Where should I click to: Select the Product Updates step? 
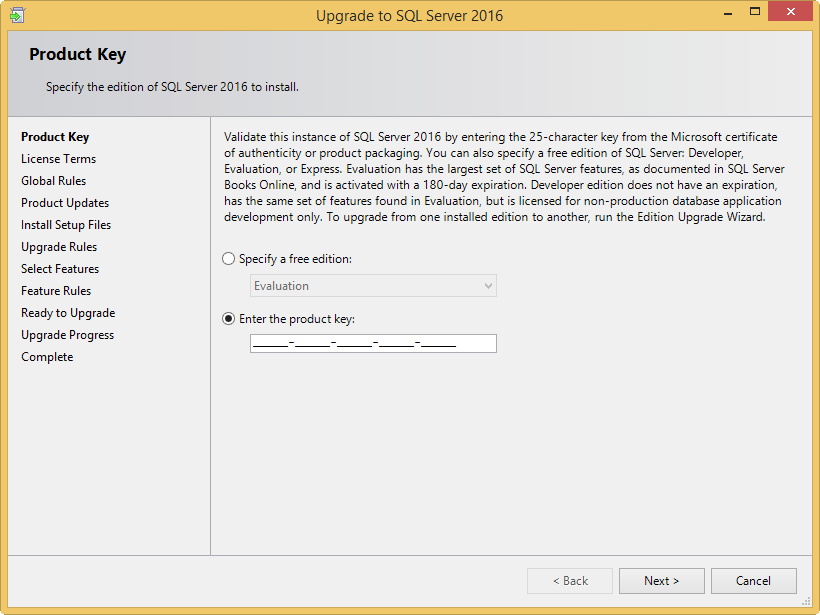click(x=65, y=203)
